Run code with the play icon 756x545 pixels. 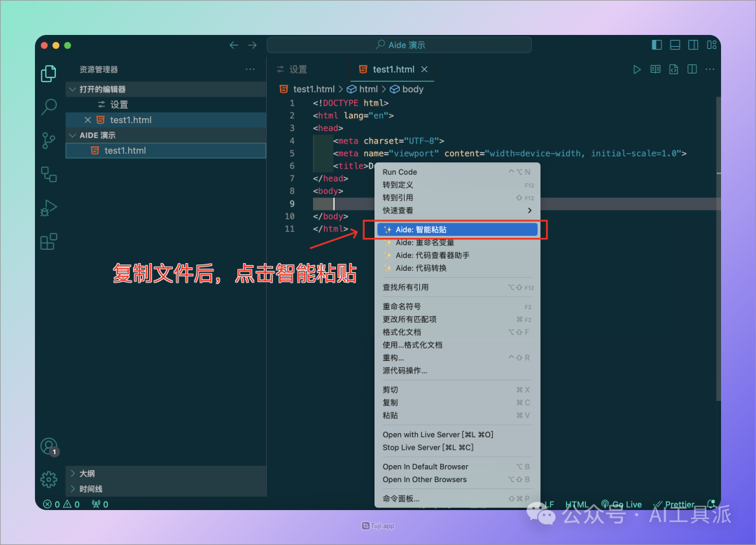637,69
